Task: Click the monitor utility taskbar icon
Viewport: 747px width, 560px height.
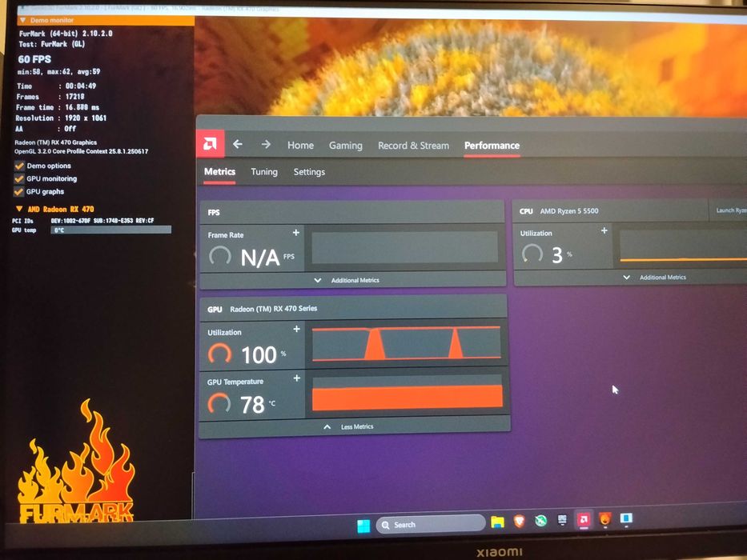Action: click(562, 519)
